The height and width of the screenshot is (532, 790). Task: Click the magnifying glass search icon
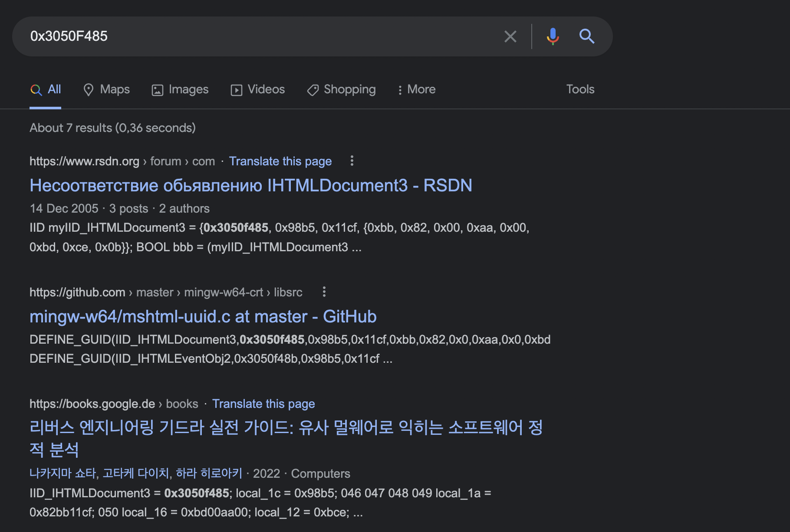click(x=586, y=36)
